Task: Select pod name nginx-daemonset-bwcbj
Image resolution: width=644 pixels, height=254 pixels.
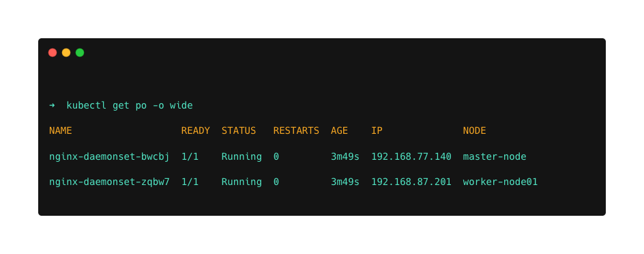Action: click(x=109, y=156)
